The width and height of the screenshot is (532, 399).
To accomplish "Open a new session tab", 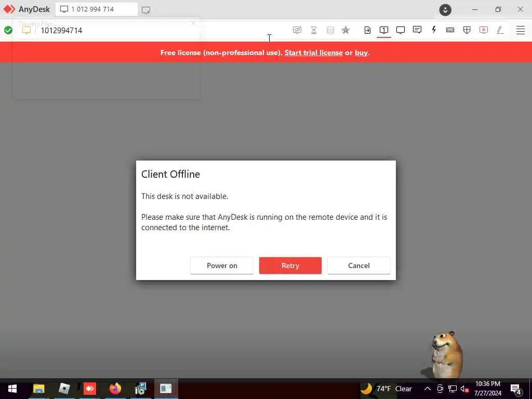I will (x=146, y=10).
